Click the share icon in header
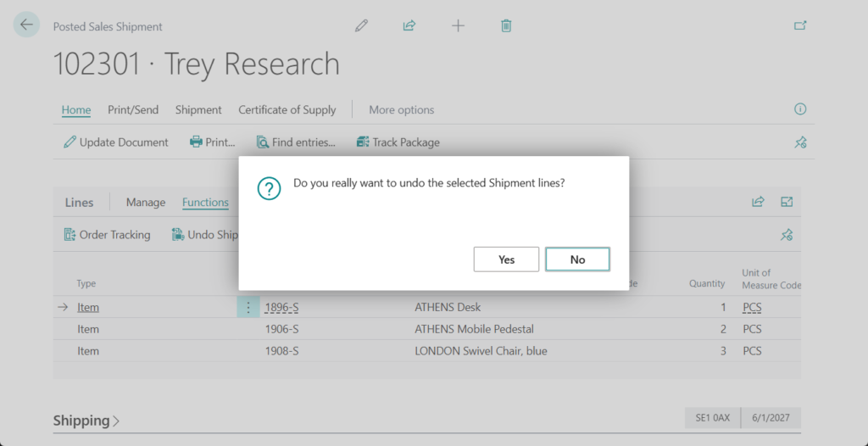The width and height of the screenshot is (868, 446). pos(409,25)
